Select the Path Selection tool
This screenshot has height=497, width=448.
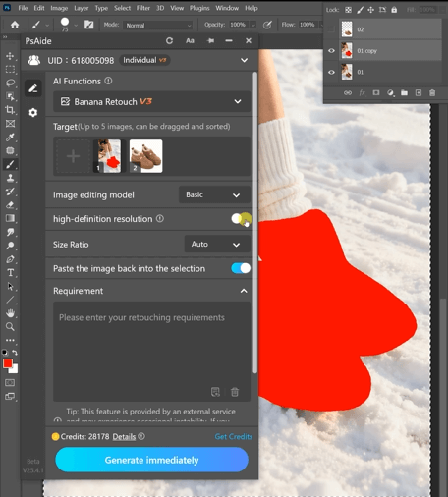10,287
